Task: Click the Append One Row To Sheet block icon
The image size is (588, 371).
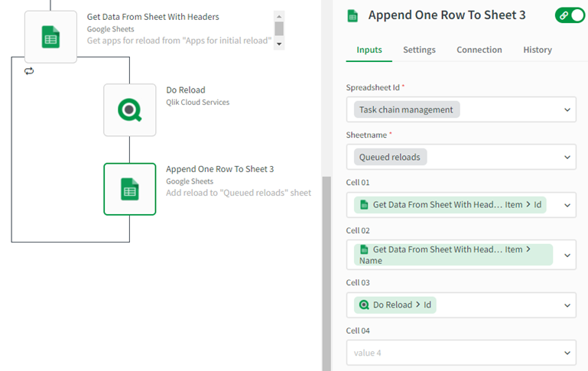Action: pyautogui.click(x=130, y=189)
